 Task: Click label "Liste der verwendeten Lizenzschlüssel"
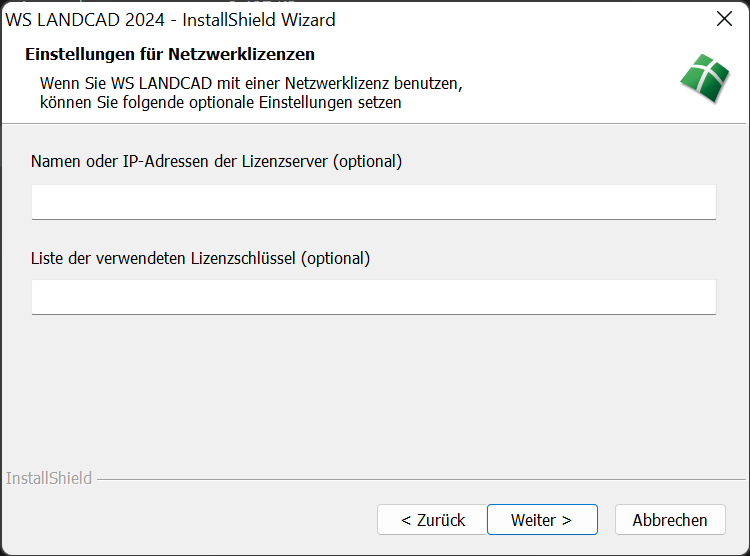coord(164,258)
